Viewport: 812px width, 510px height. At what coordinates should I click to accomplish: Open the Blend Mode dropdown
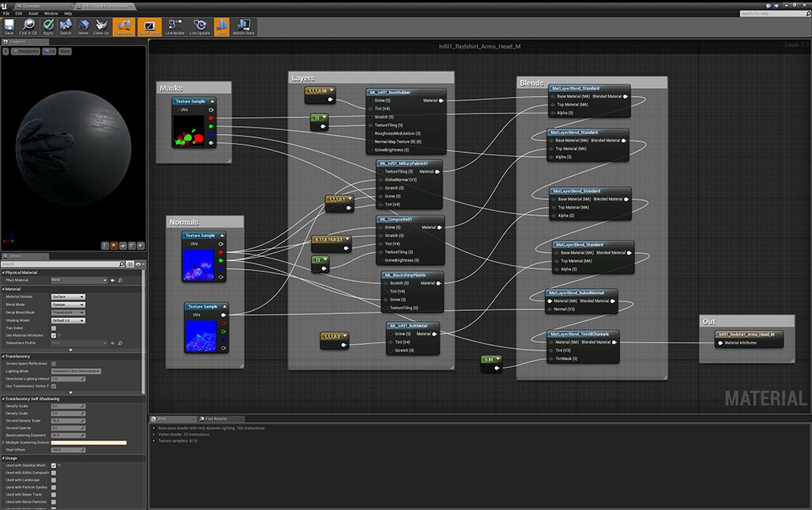point(67,305)
